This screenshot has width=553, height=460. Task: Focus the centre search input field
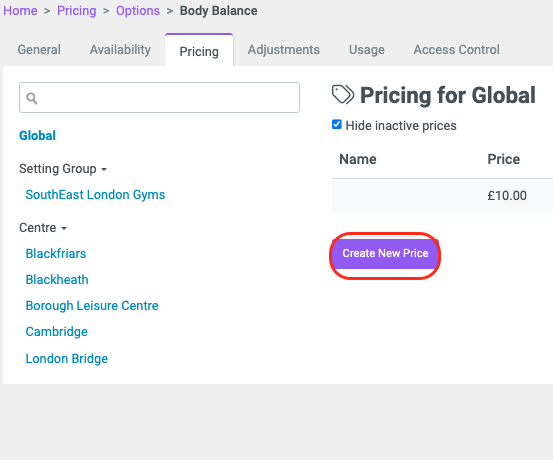pyautogui.click(x=159, y=98)
